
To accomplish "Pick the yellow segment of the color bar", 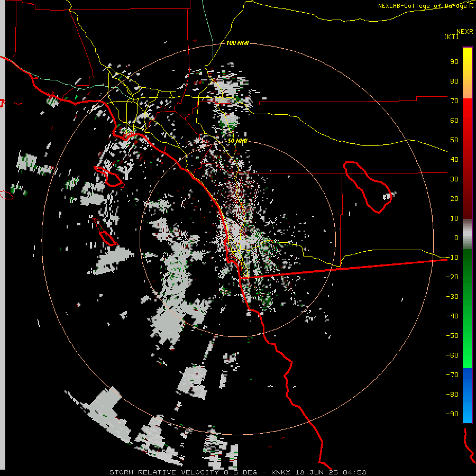I will pyautogui.click(x=467, y=73).
